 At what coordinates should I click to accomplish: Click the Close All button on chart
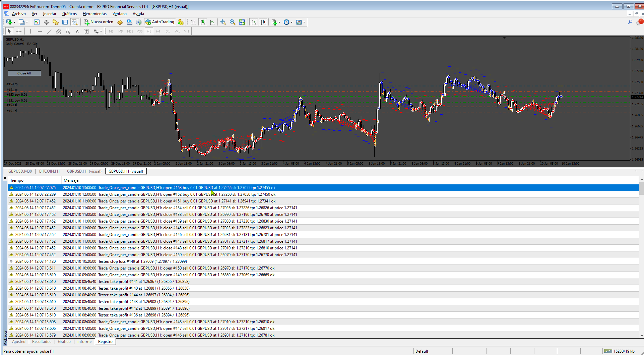point(24,73)
